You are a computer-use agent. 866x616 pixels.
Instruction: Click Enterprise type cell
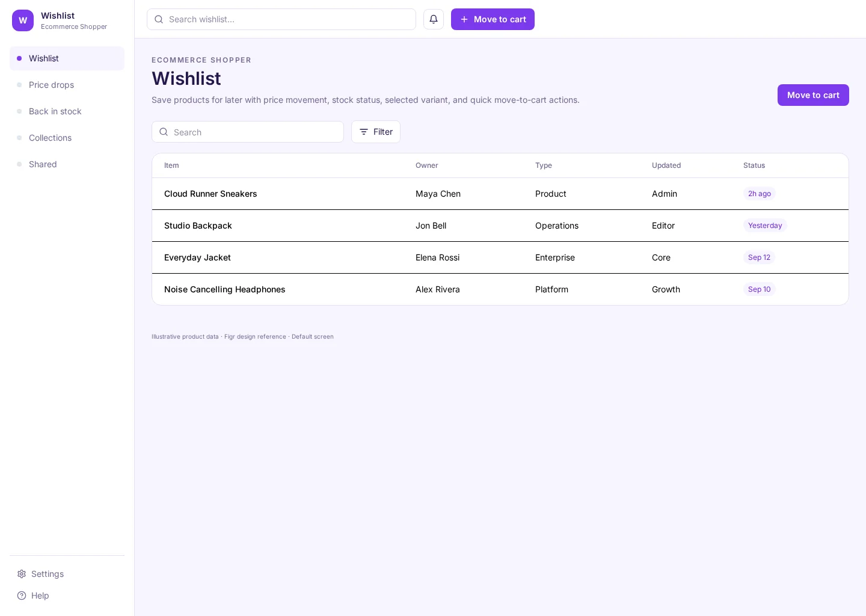pos(555,257)
